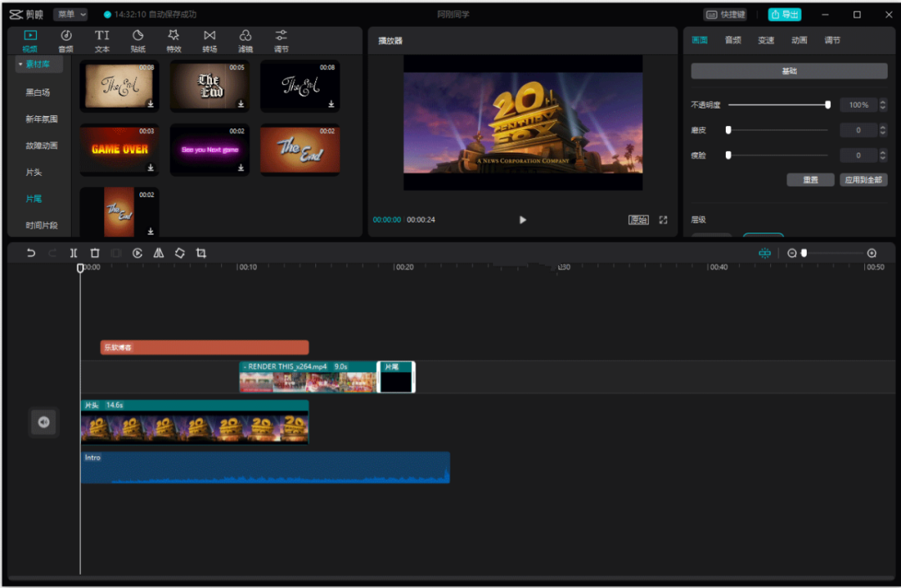Click the greyed freeze-frame icon after the trash icon
The width and height of the screenshot is (901, 588).
pos(116,253)
